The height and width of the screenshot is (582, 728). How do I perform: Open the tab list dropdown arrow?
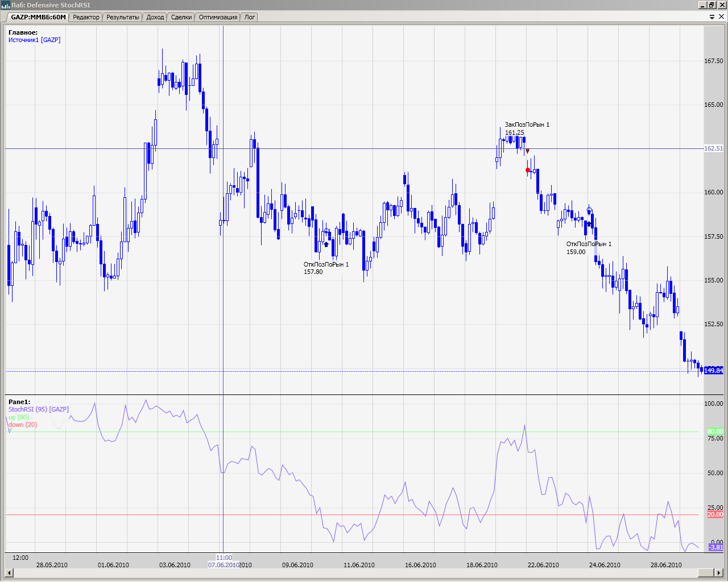tap(712, 17)
